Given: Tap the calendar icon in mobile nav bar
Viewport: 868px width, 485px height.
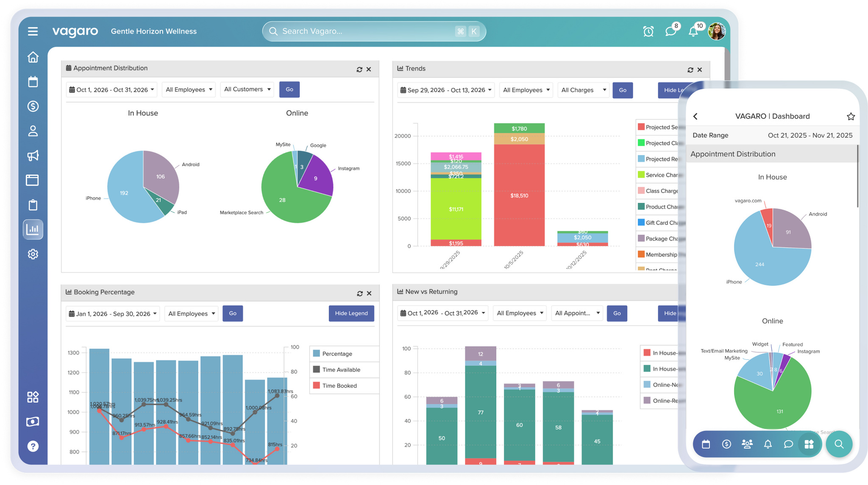Looking at the screenshot, I should pyautogui.click(x=706, y=444).
